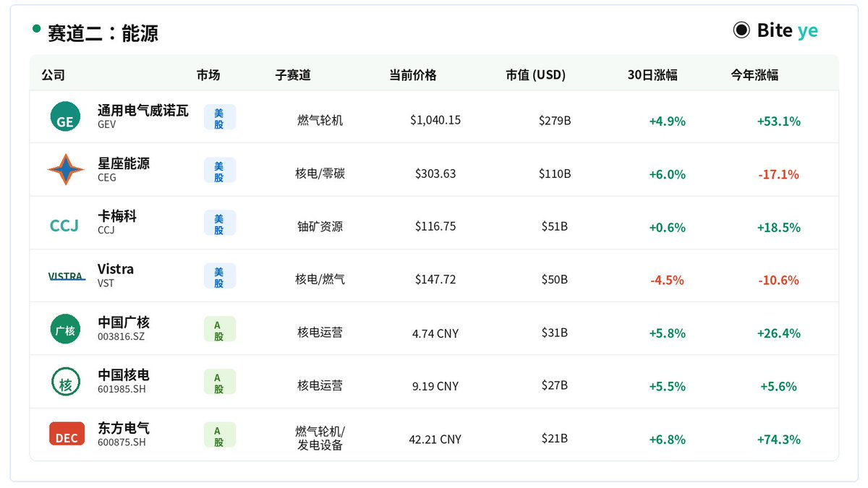Click the 42.21 CNY price value
This screenshot has width=868, height=488.
435,439
